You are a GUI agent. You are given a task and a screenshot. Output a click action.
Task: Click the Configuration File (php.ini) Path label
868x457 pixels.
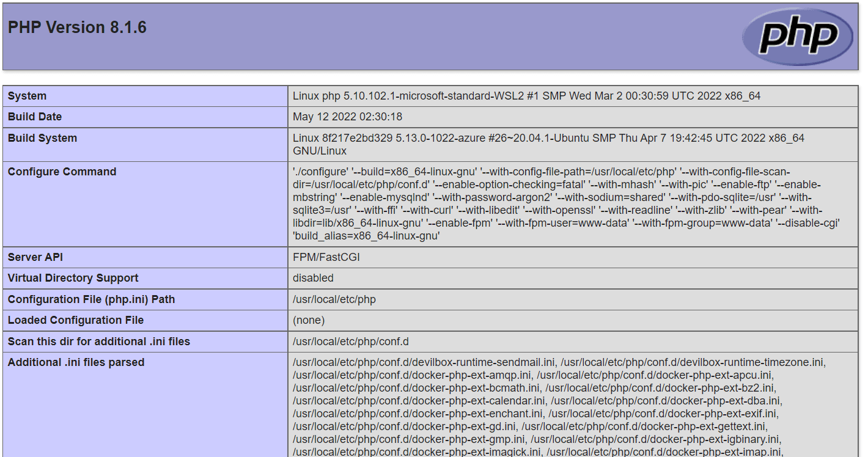tap(91, 299)
